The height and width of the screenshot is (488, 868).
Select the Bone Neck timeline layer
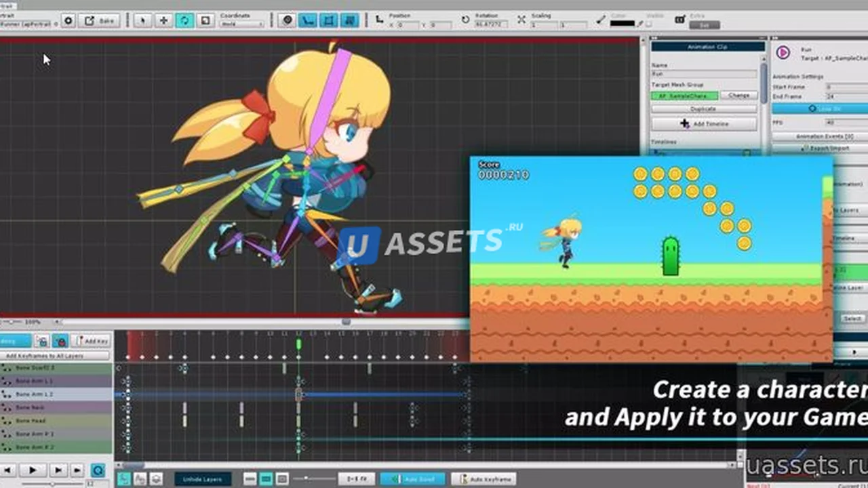[x=56, y=407]
